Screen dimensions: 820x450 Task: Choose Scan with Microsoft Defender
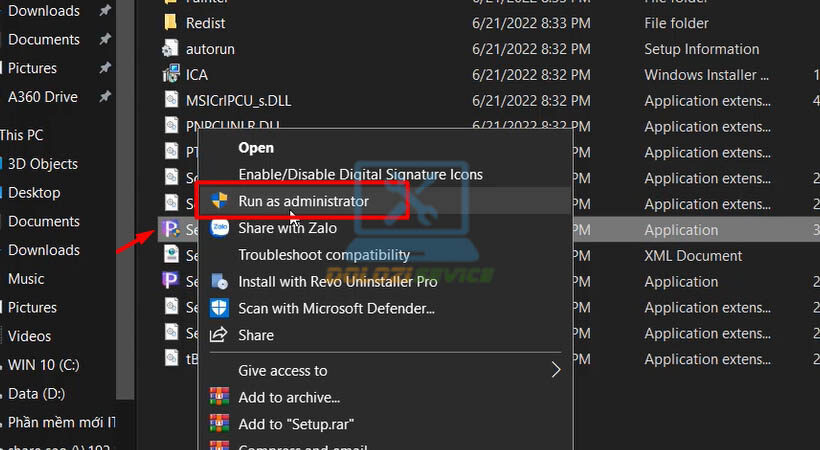(x=336, y=308)
